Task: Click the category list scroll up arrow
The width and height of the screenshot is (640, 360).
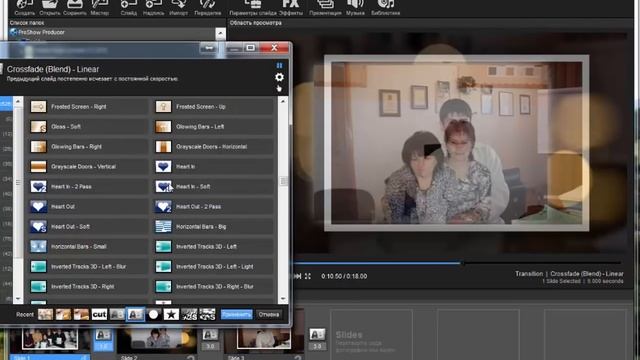Action: [x=18, y=101]
